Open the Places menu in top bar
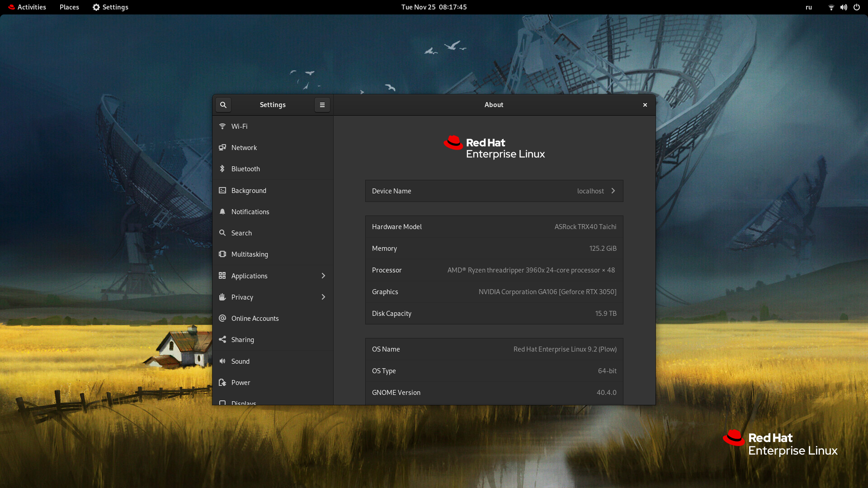Viewport: 868px width, 488px height. click(69, 7)
